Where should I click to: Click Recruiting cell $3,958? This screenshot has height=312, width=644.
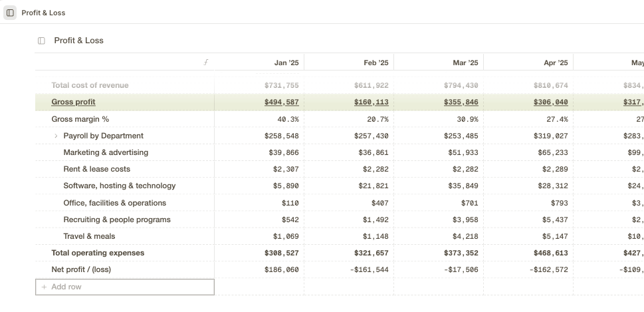465,220
